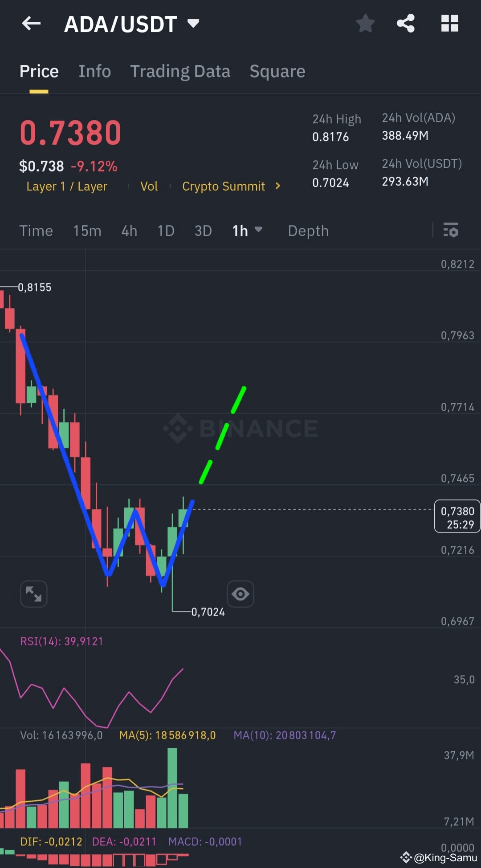The image size is (481, 868).
Task: Select the 1D timeframe
Action: pos(165,231)
